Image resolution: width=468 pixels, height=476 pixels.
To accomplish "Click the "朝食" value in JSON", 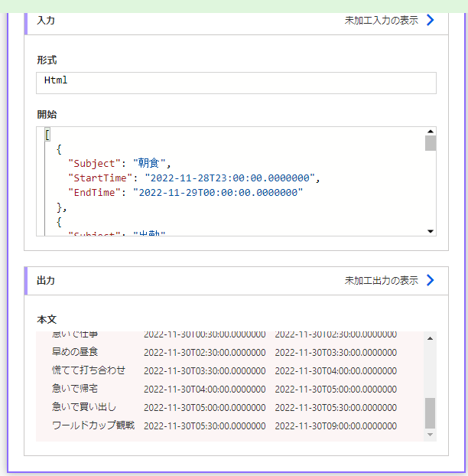I will pyautogui.click(x=149, y=163).
